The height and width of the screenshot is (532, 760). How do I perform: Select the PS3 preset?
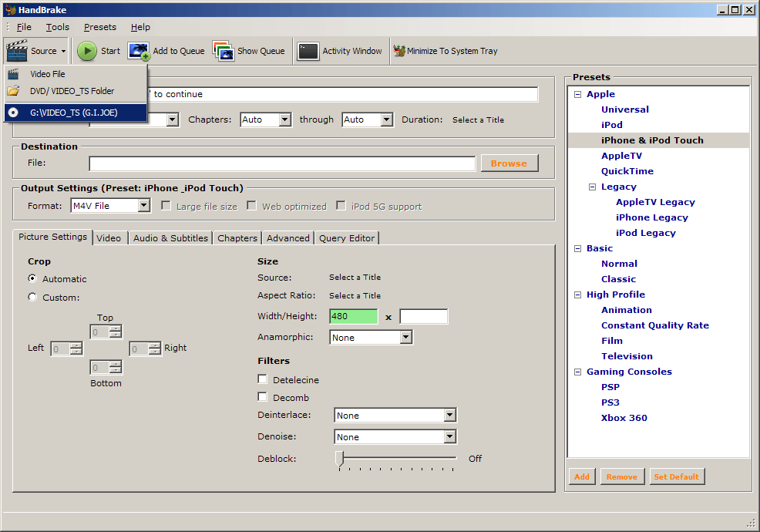[610, 402]
